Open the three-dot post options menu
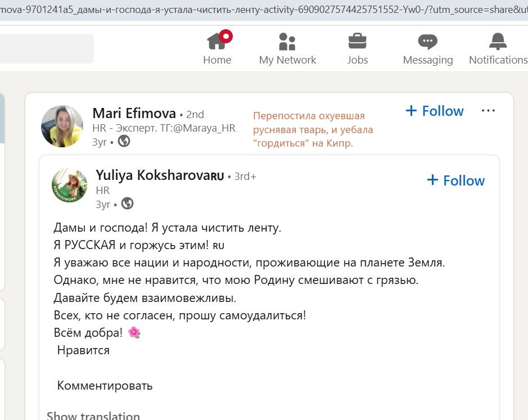Viewport: 528px width, 420px height. (x=488, y=111)
